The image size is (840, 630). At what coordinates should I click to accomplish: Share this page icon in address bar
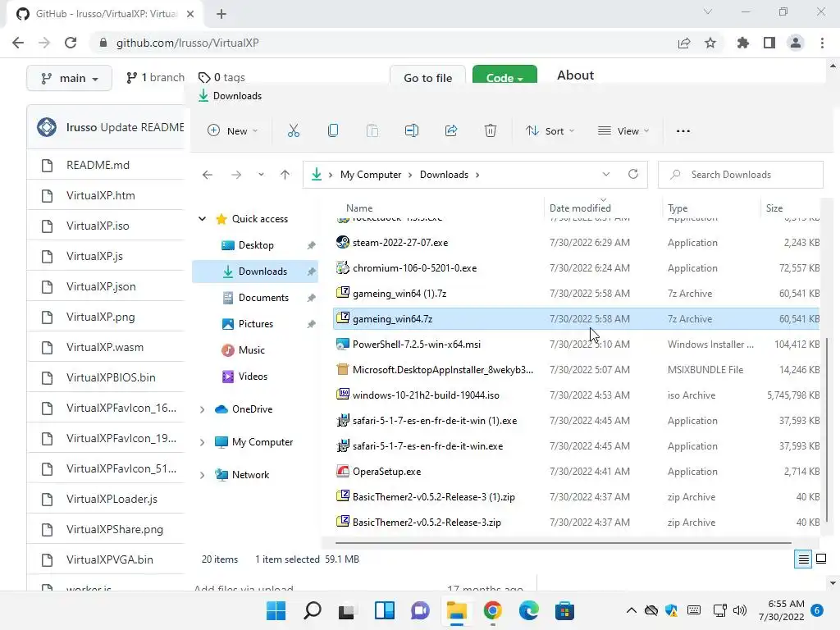point(684,43)
